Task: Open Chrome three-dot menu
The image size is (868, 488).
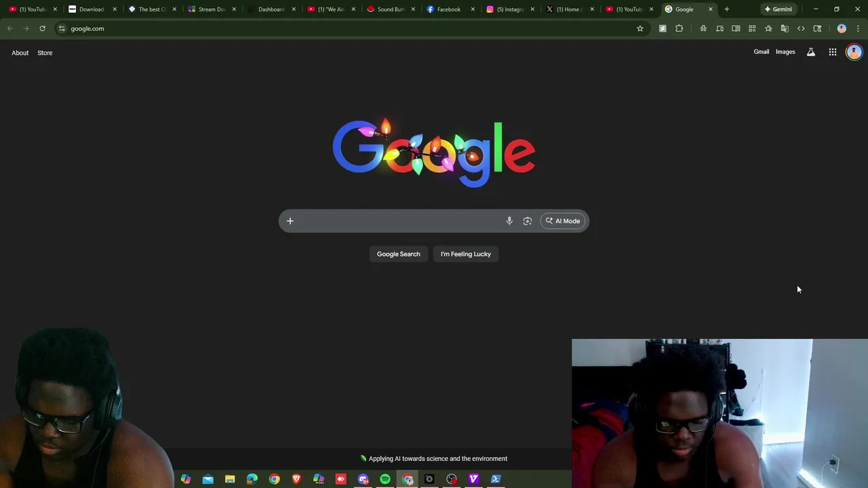Action: click(858, 28)
